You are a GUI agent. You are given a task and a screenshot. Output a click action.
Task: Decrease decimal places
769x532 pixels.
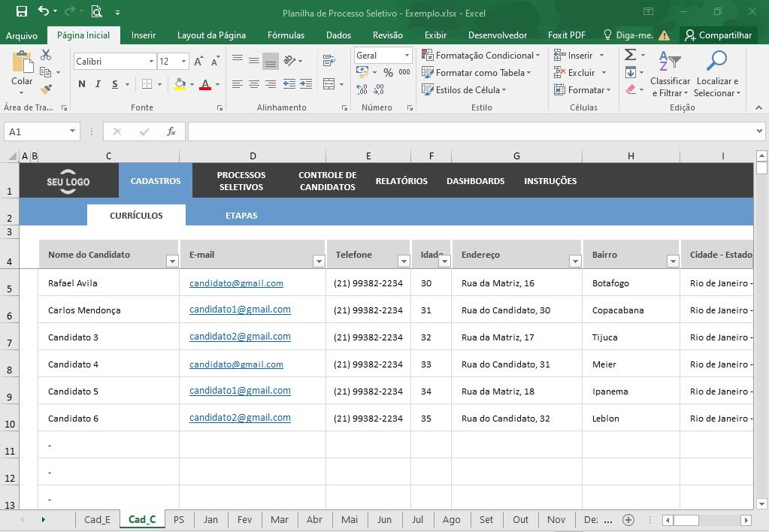379,89
